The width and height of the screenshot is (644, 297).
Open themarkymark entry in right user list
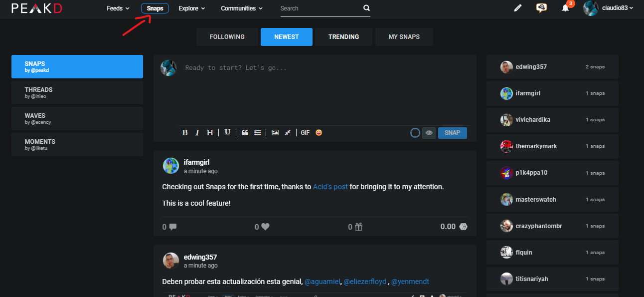point(552,146)
